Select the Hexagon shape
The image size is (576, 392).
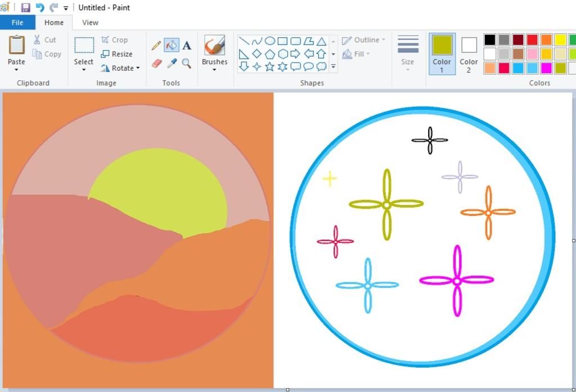[283, 54]
